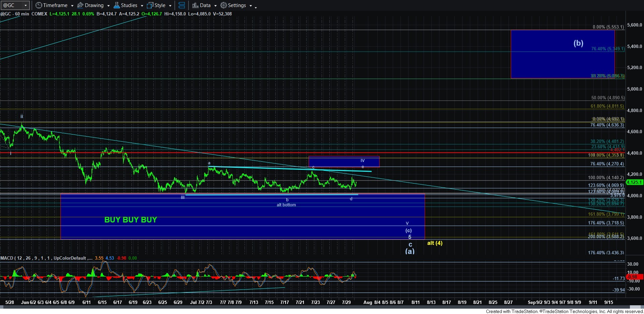Select the '(b)' label in the upper blue box
The width and height of the screenshot is (644, 314).
[578, 43]
